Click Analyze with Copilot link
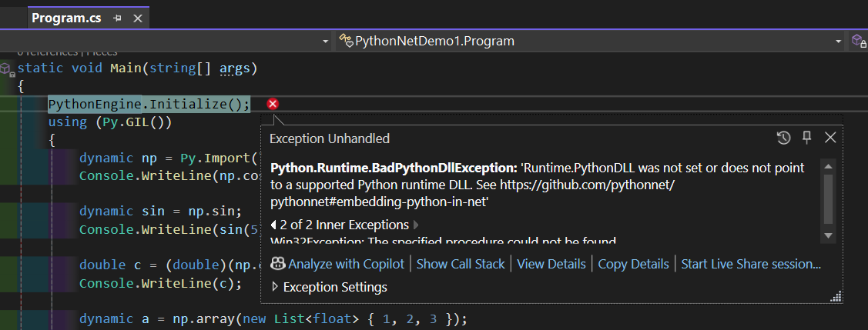The height and width of the screenshot is (330, 868). click(x=346, y=264)
